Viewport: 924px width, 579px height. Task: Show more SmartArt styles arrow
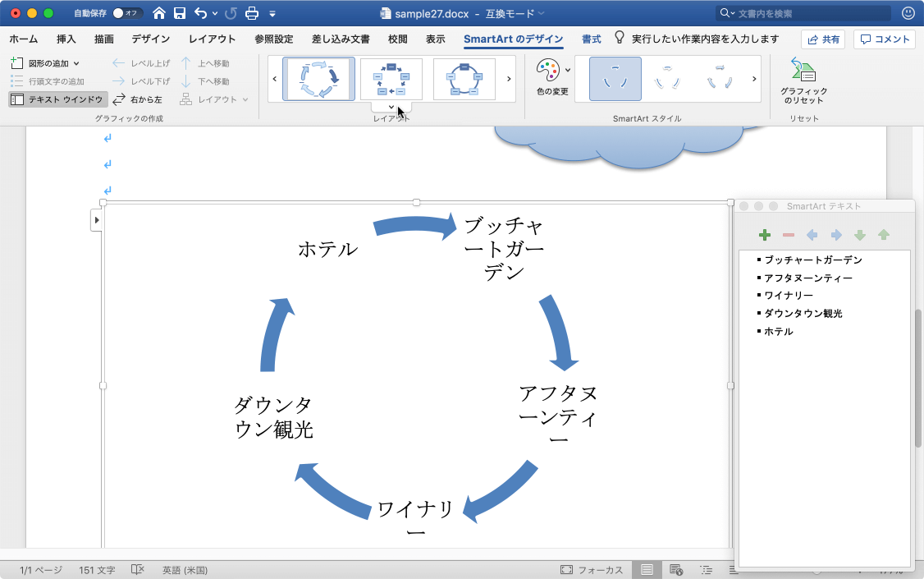click(753, 78)
